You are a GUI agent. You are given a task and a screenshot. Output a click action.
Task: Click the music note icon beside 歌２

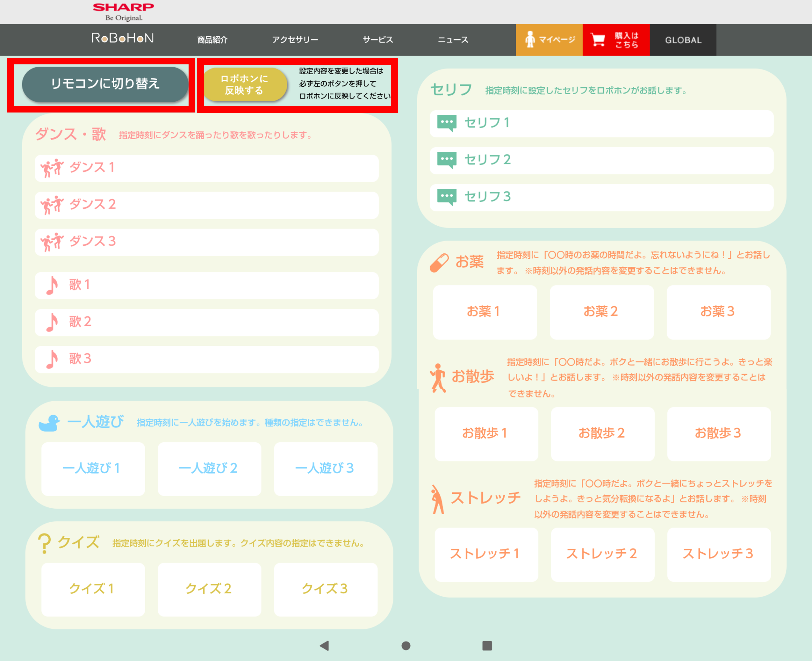[x=52, y=322]
